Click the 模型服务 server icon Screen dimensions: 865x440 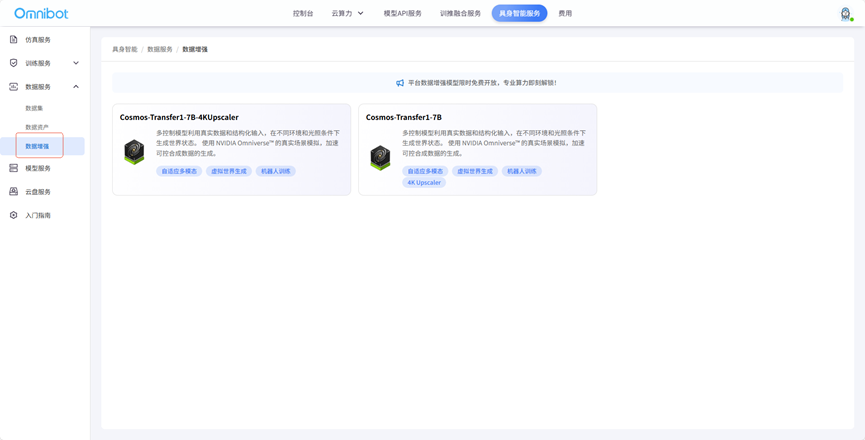[14, 168]
